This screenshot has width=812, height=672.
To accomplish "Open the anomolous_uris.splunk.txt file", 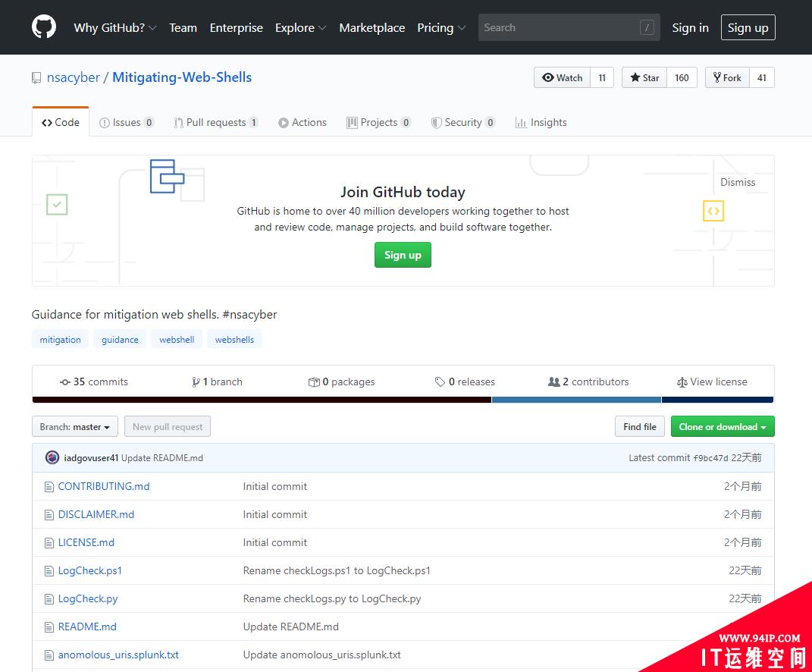I will [x=118, y=655].
